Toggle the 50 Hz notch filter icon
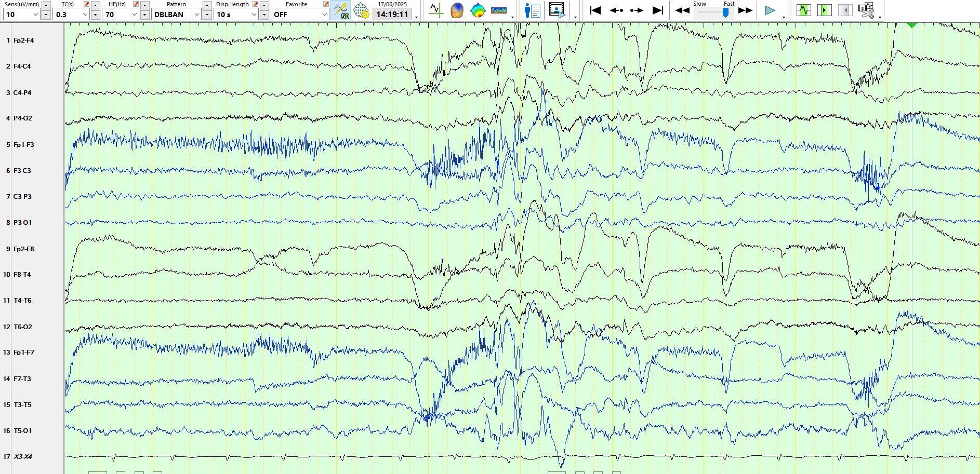This screenshot has height=474, width=980. tap(341, 10)
